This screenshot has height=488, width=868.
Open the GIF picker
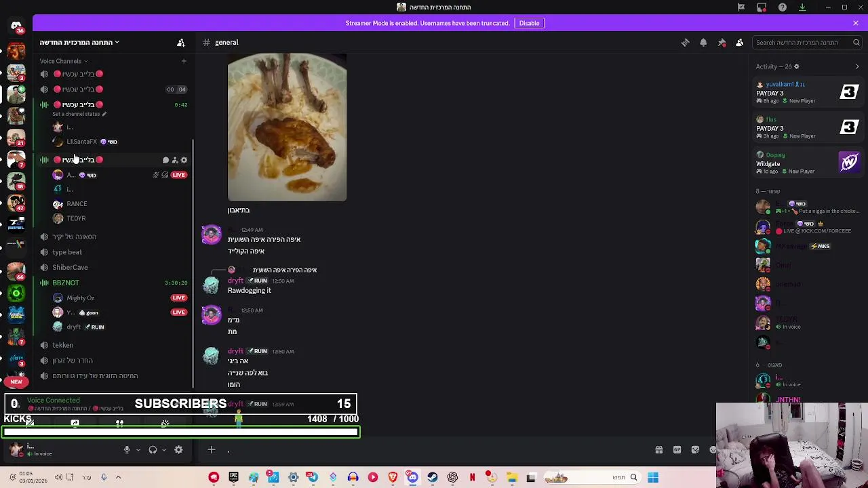[x=677, y=449]
